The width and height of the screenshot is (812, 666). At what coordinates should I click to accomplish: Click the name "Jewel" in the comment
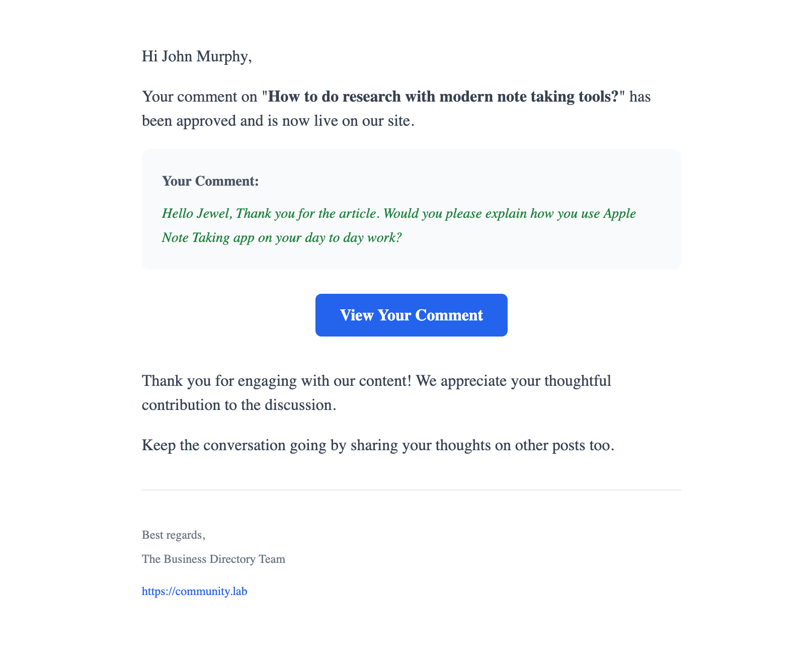(214, 214)
